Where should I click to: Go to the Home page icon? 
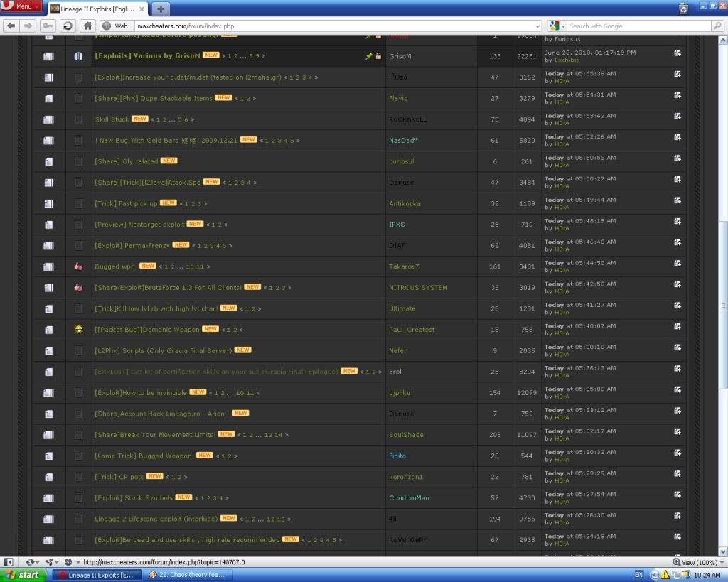point(87,26)
